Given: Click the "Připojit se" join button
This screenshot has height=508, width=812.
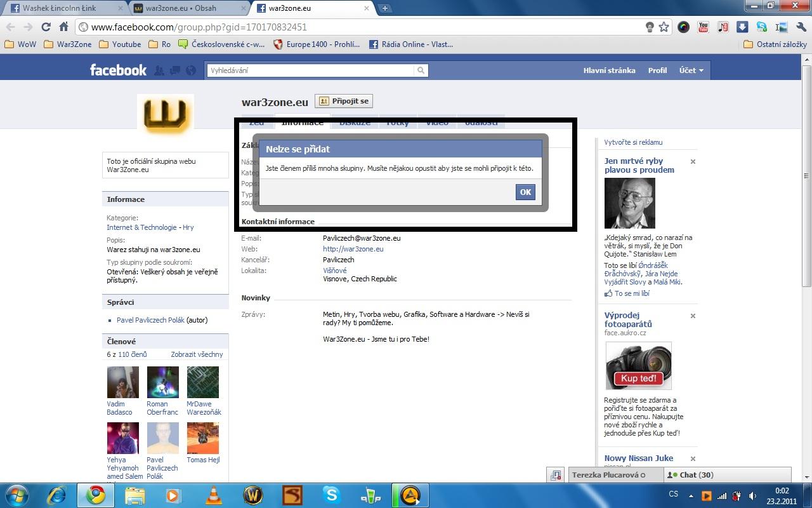Looking at the screenshot, I should [343, 101].
